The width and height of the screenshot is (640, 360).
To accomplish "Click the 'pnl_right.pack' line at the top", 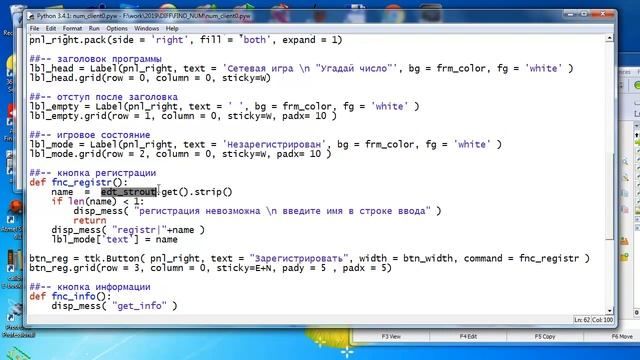I will click(x=186, y=40).
